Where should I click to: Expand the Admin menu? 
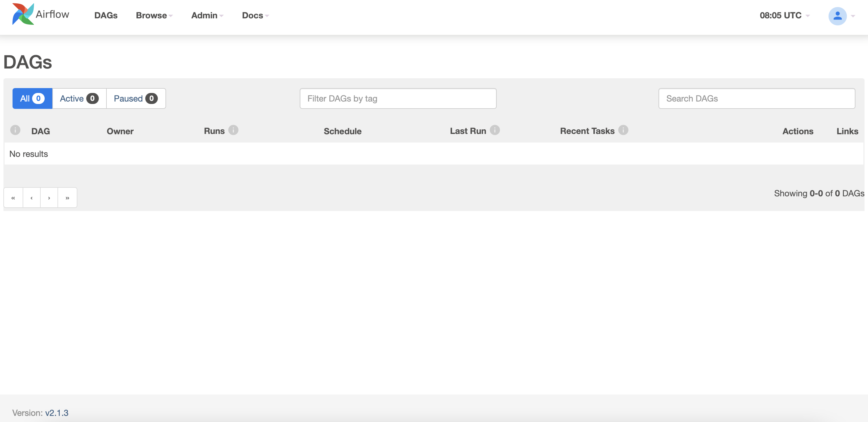pyautogui.click(x=207, y=16)
